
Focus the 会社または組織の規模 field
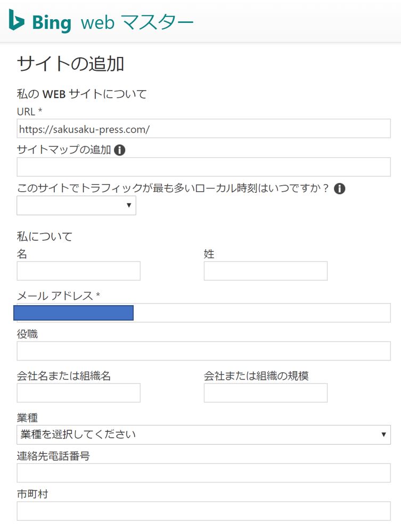coord(265,393)
